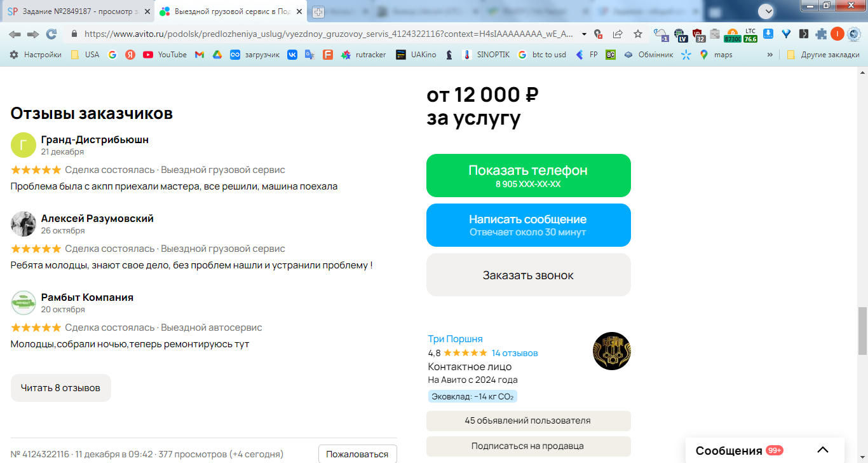Switch to the Задание №2849187 tab
868x463 pixels.
(x=78, y=11)
